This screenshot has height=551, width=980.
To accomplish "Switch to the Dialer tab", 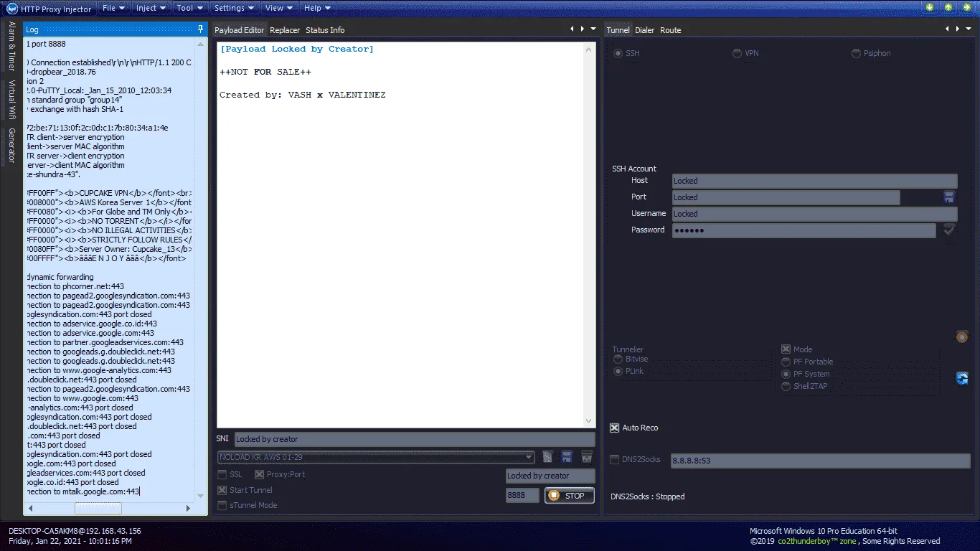I will tap(645, 30).
